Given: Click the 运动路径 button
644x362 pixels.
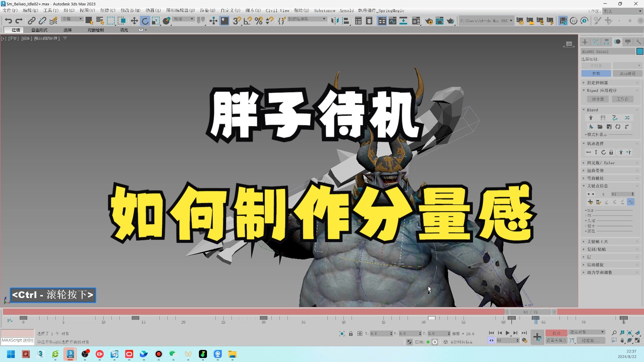Looking at the screenshot, I should (627, 73).
